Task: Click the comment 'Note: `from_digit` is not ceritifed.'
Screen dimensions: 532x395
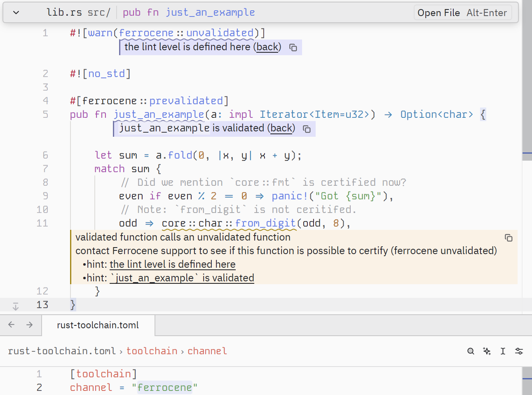Action: coord(239,210)
